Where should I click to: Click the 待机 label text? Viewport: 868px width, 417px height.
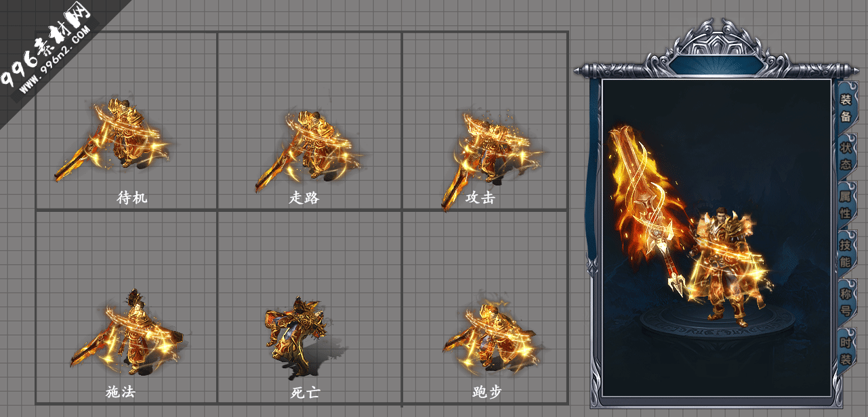(x=132, y=198)
